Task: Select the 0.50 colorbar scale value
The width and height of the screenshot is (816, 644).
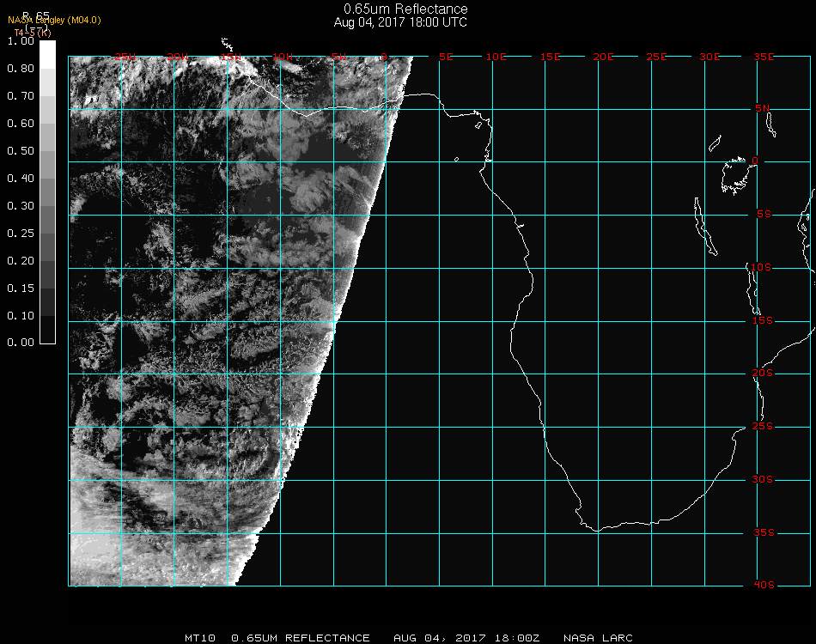Action: click(x=21, y=151)
